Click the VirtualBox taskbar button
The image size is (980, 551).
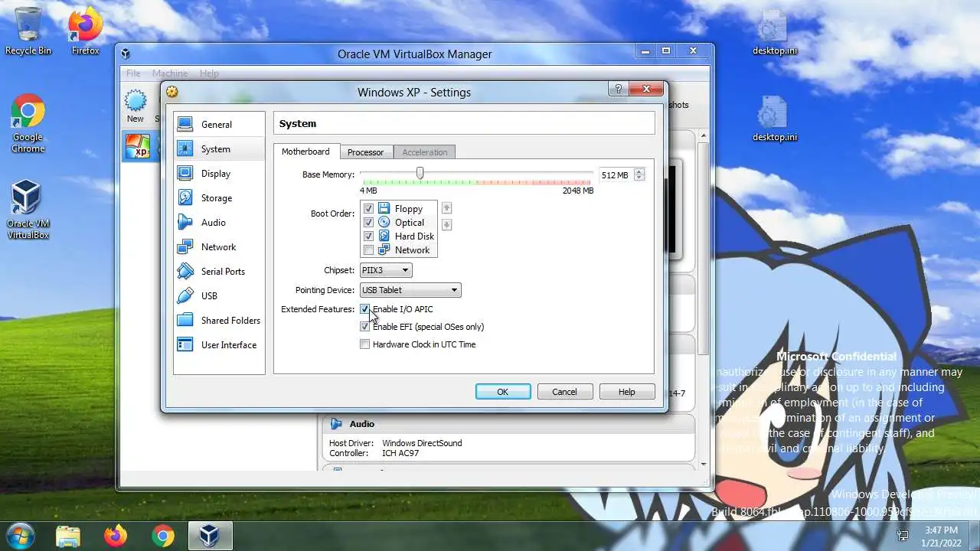point(210,536)
